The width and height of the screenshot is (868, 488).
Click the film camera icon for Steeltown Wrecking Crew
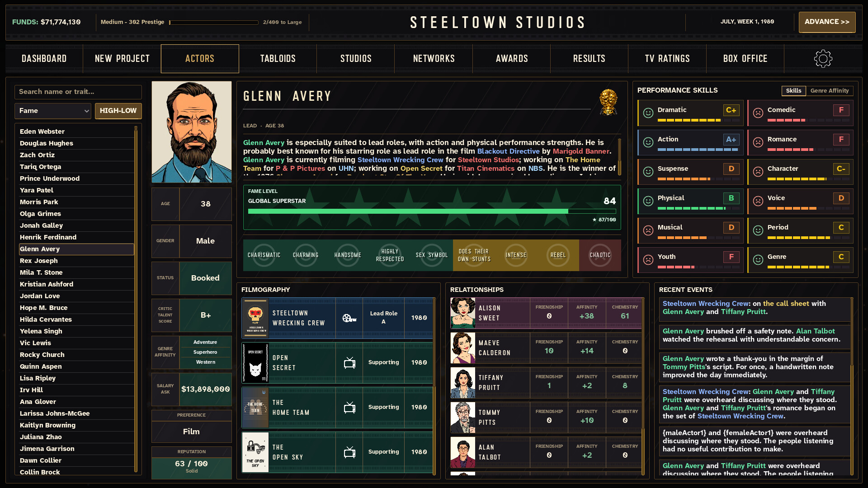(349, 318)
